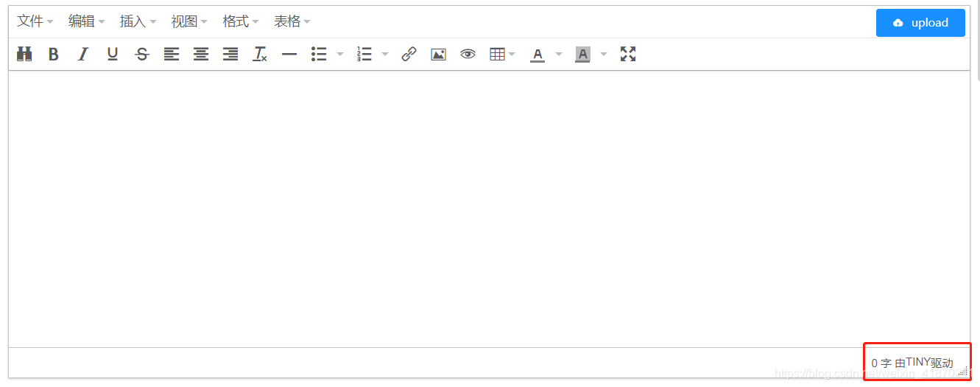Open the 文件 menu

35,21
